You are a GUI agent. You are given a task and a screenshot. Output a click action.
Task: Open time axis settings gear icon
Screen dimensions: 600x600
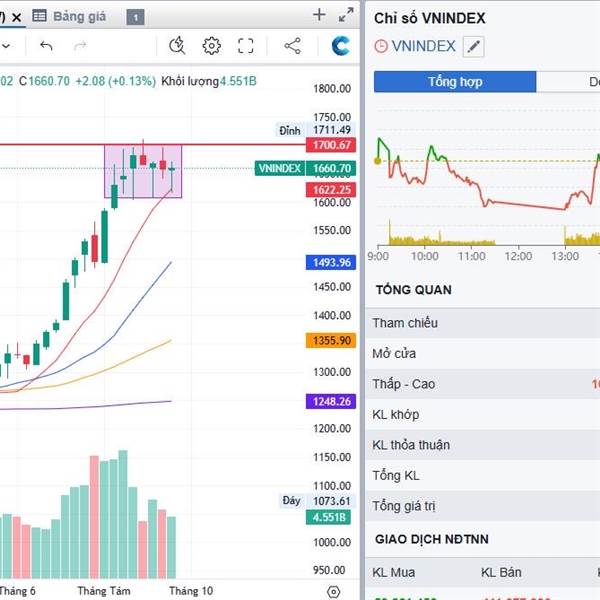click(x=333, y=591)
